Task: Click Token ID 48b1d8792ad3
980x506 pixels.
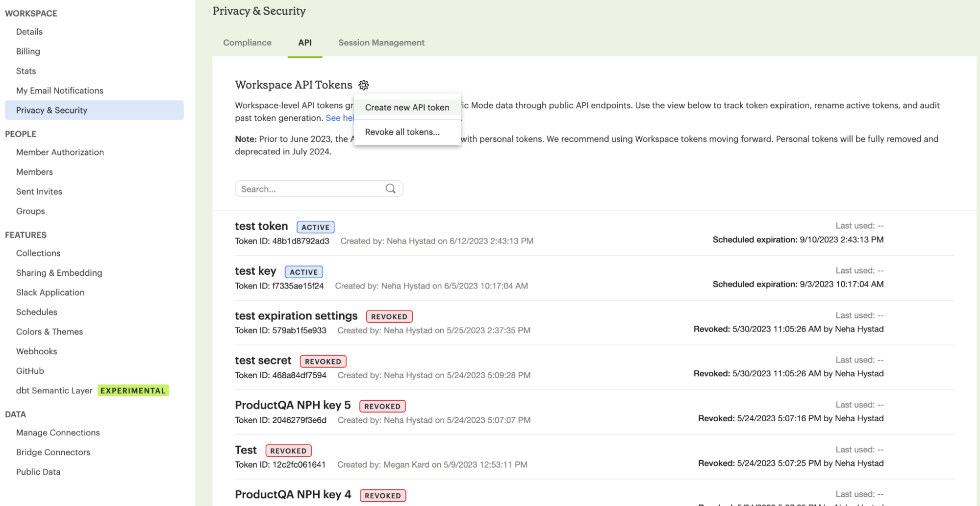Action: pyautogui.click(x=282, y=241)
